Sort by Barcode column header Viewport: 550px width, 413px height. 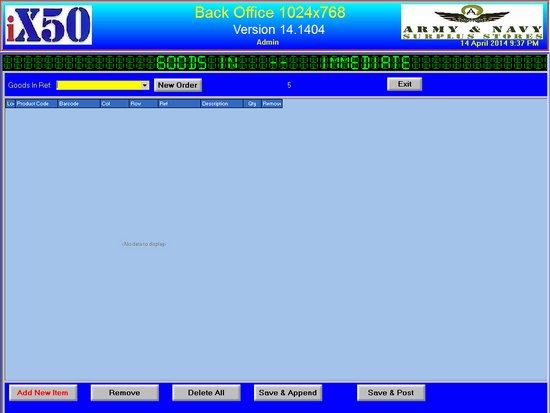pos(79,104)
